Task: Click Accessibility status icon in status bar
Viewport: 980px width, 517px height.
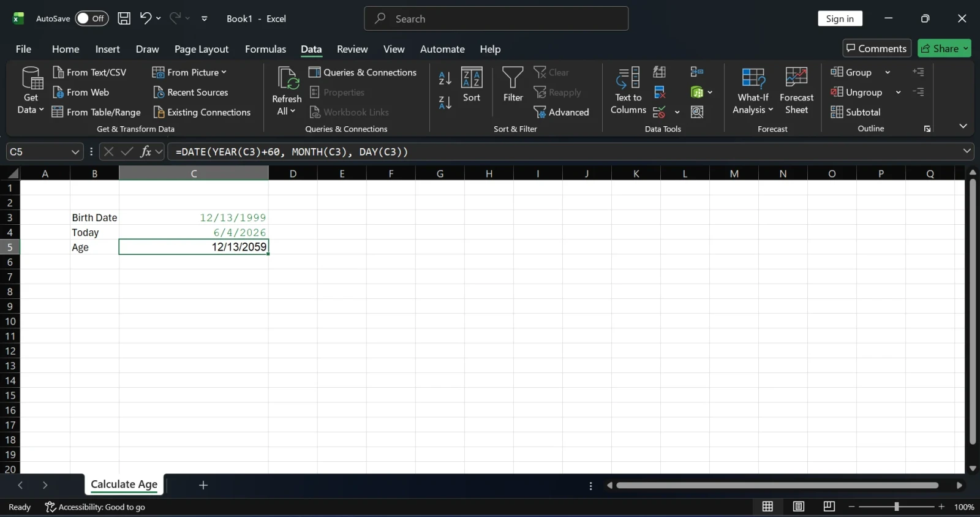Action: pyautogui.click(x=50, y=507)
